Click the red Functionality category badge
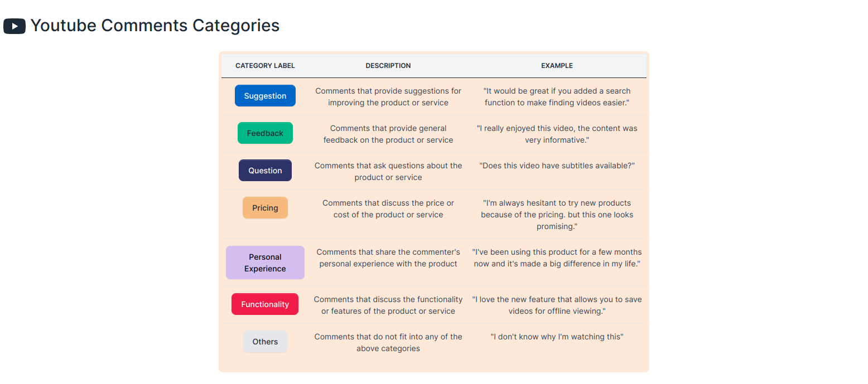868x384 pixels. (x=265, y=304)
